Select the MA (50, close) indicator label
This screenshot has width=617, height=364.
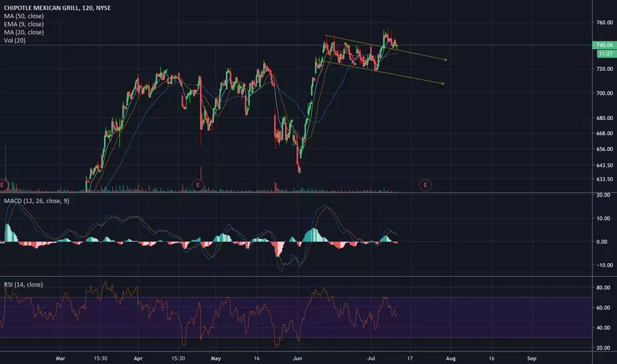point(24,16)
